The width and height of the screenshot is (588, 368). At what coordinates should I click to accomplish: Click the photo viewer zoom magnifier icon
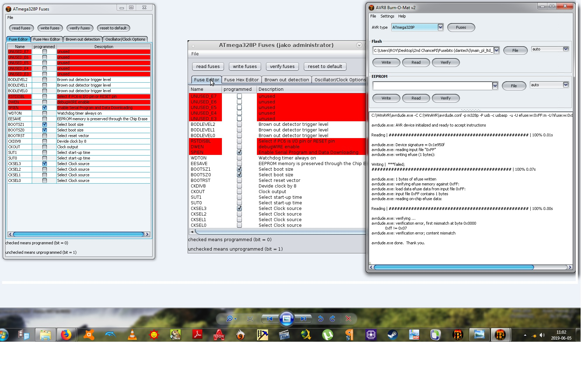pyautogui.click(x=230, y=319)
